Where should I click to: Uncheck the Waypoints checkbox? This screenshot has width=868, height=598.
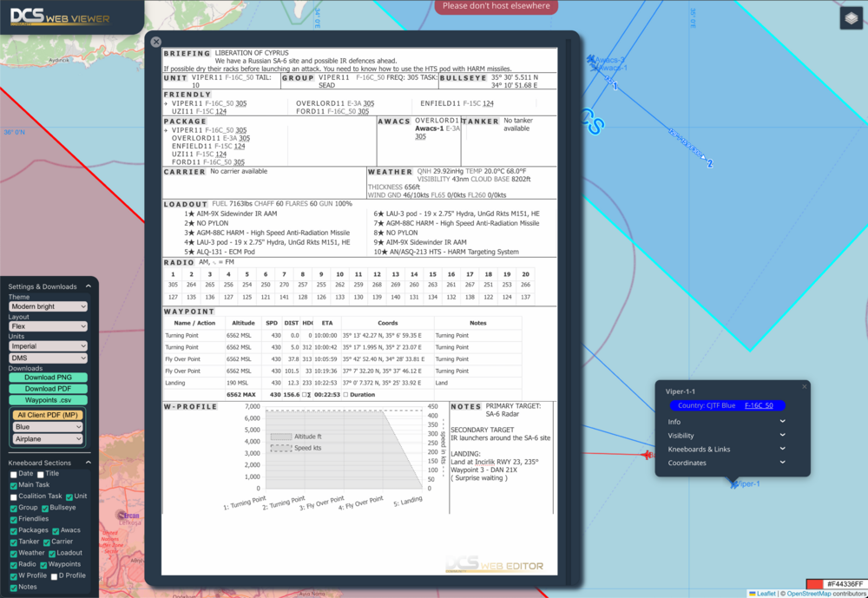[x=43, y=565]
